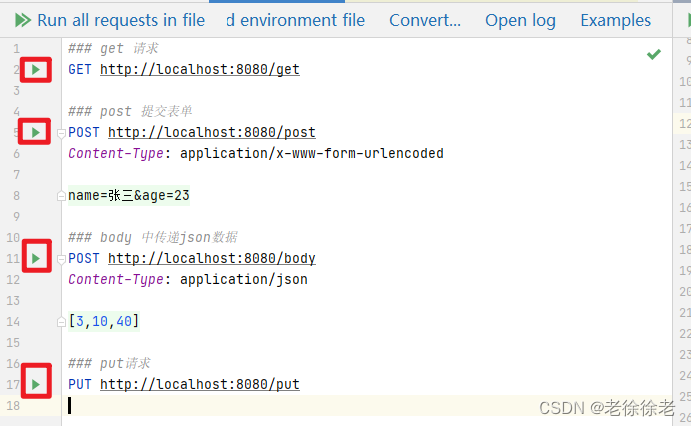691x426 pixels.
Task: Place cursor on empty line 18
Action: 367,405
